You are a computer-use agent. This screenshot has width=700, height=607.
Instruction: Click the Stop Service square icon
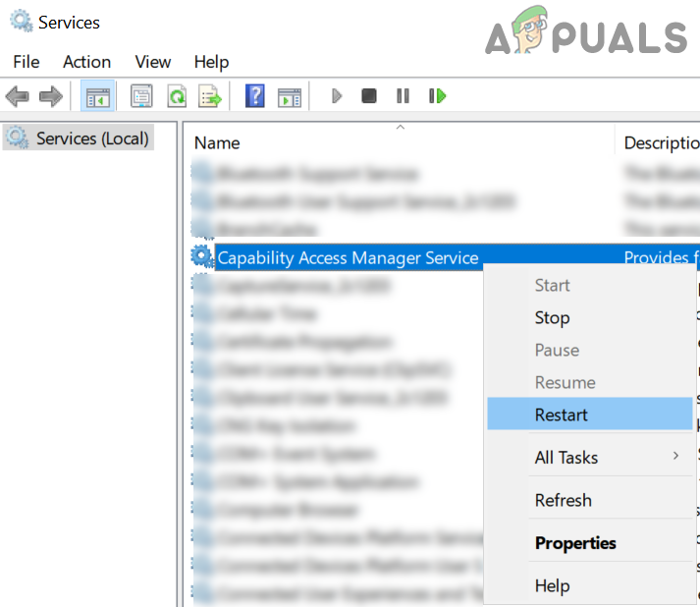[369, 95]
